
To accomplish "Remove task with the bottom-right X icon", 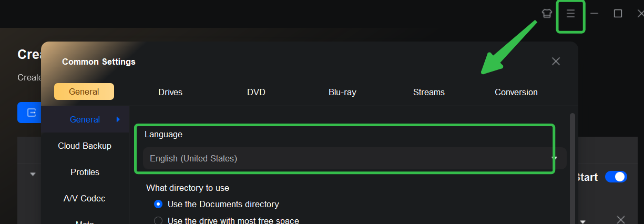I will click(620, 219).
